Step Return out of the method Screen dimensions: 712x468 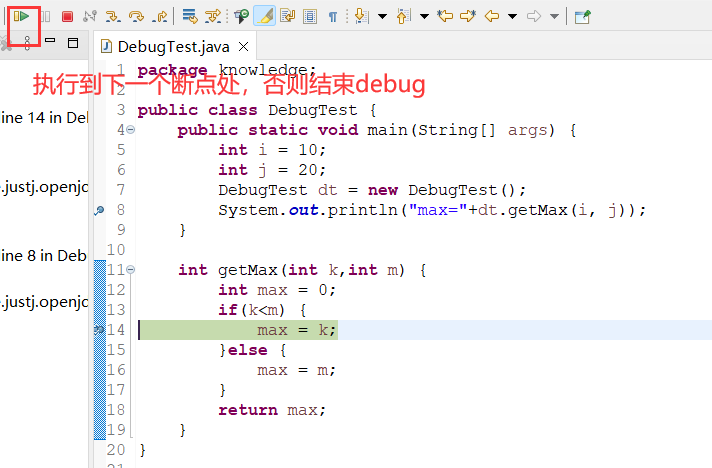[160, 17]
